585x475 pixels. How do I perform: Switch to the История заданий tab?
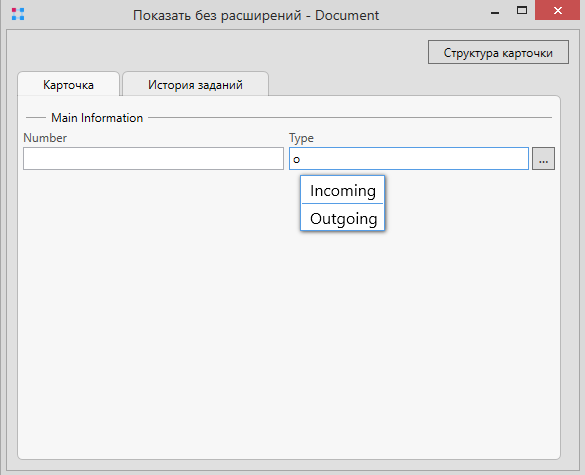pyautogui.click(x=195, y=84)
